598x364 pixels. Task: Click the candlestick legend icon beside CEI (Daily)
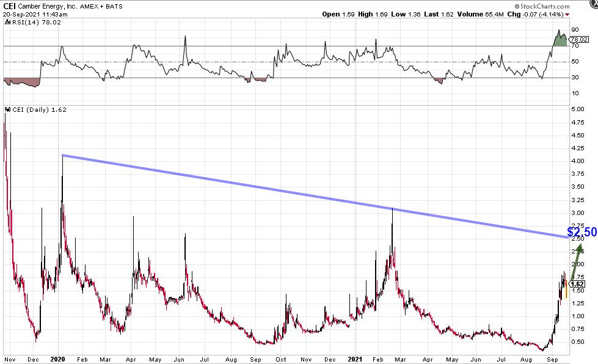tap(7, 109)
